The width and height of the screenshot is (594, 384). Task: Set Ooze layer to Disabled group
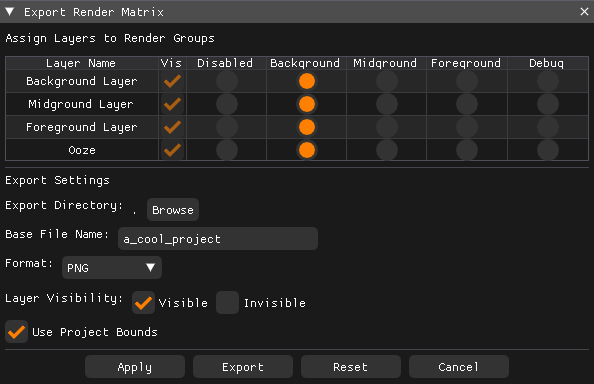point(227,150)
